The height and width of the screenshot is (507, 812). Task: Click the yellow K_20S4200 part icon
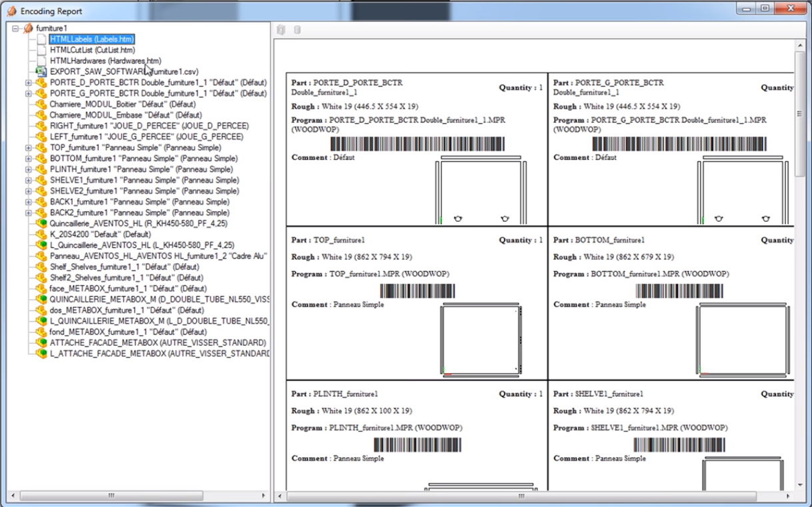tap(41, 235)
